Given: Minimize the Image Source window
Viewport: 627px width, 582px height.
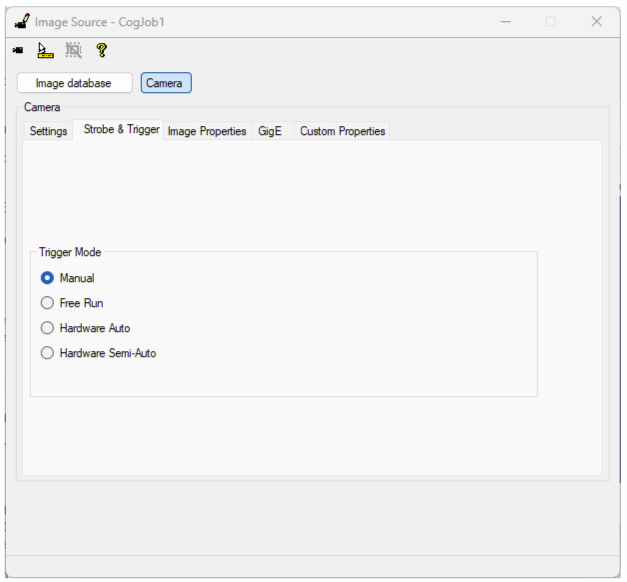Looking at the screenshot, I should click(x=506, y=22).
